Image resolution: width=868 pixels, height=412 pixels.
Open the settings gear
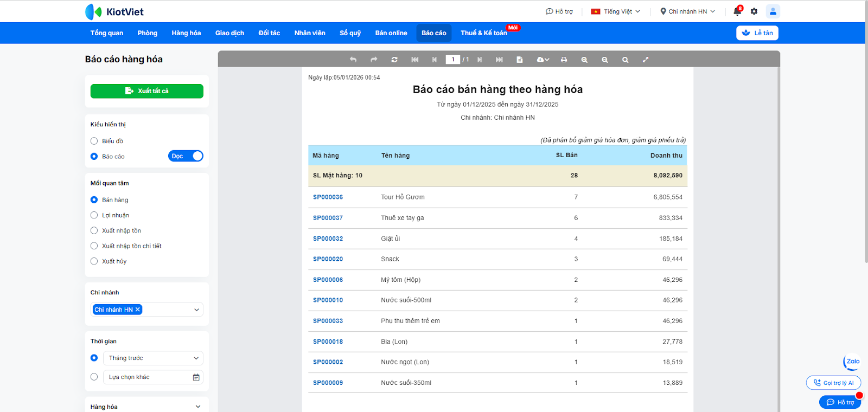(x=754, y=11)
